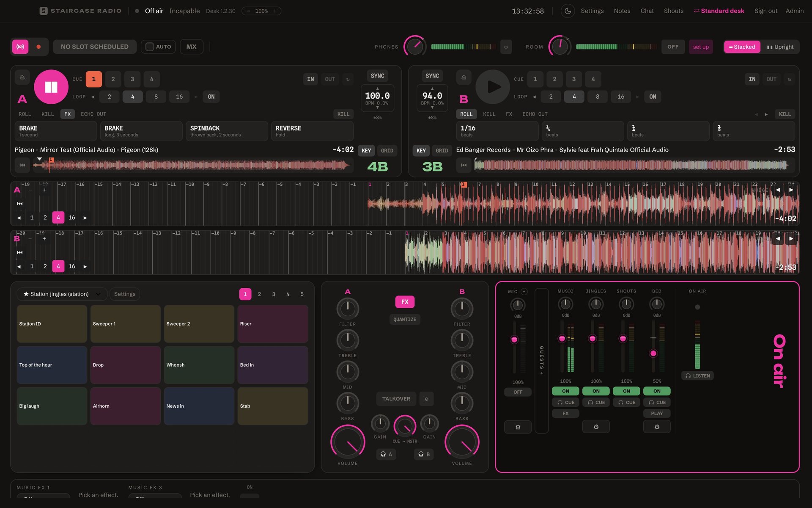
Task: Open phones output gear settings
Action: coord(506,47)
